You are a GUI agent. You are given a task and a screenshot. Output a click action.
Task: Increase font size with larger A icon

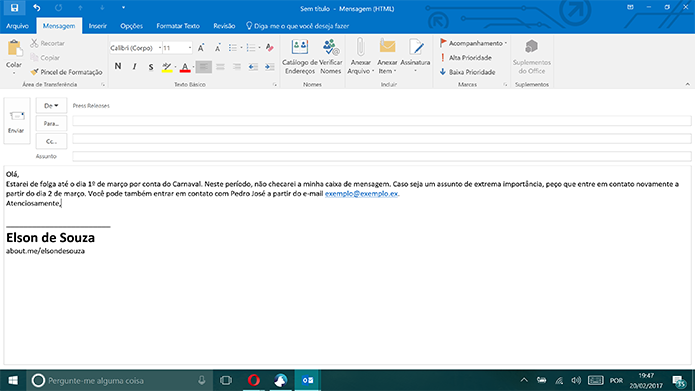[x=201, y=48]
